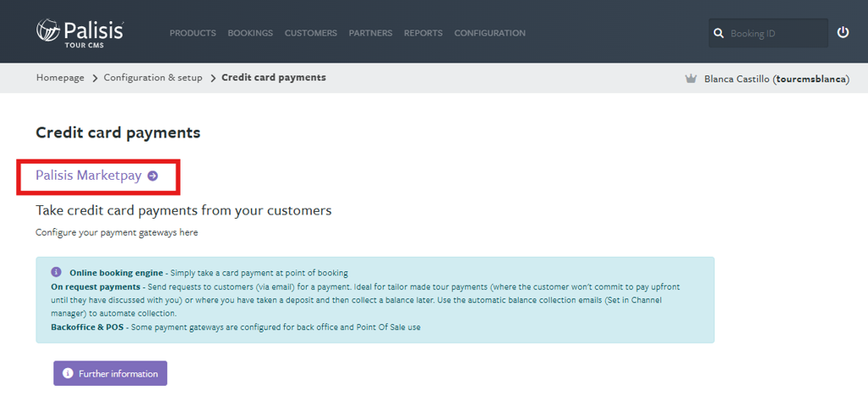The image size is (868, 407).
Task: Open the Configuration menu
Action: [490, 33]
